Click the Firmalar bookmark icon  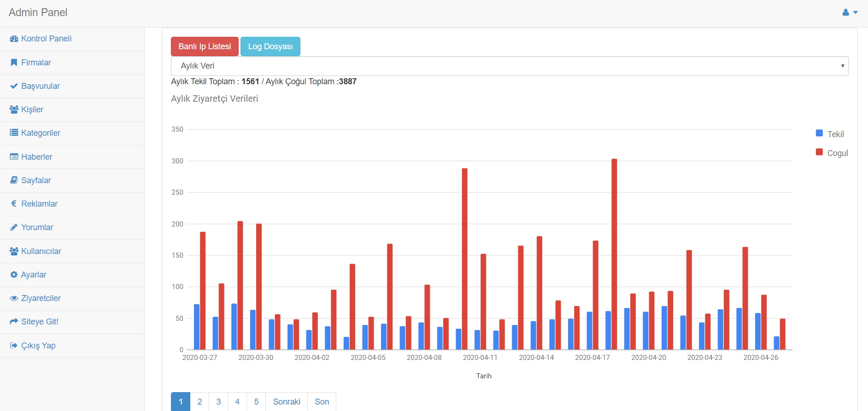pos(14,63)
